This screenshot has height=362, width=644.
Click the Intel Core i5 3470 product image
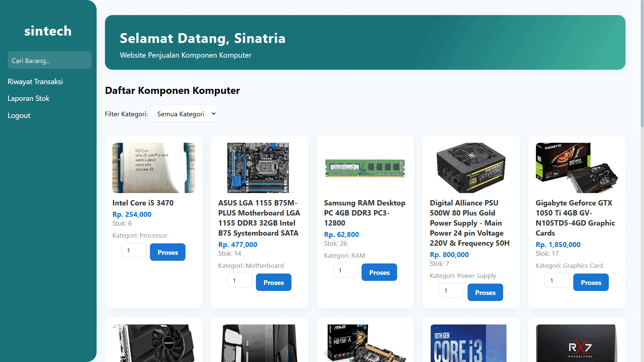click(x=154, y=168)
